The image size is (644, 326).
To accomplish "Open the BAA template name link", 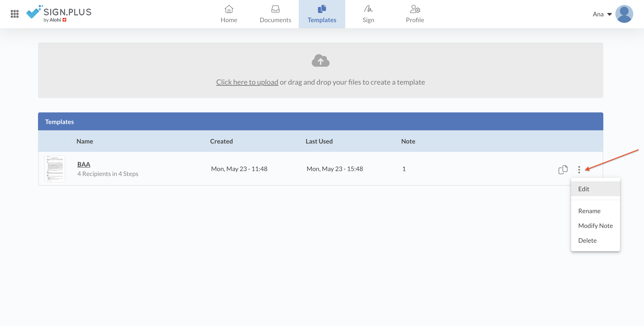I will (x=84, y=164).
